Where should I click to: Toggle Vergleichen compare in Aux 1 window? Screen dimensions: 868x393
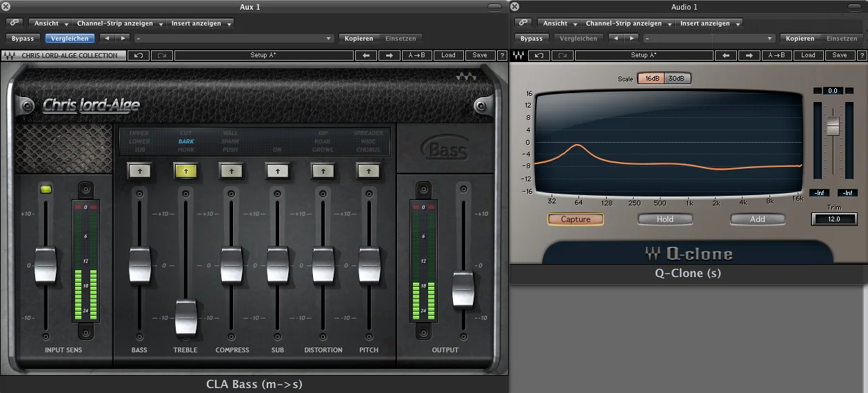click(71, 39)
